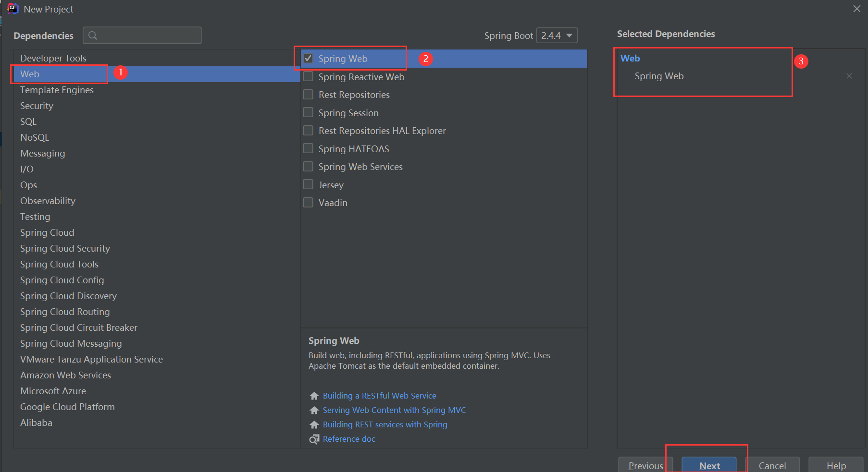Select Spring Web Services checkbox
Image resolution: width=868 pixels, height=472 pixels.
click(x=308, y=167)
